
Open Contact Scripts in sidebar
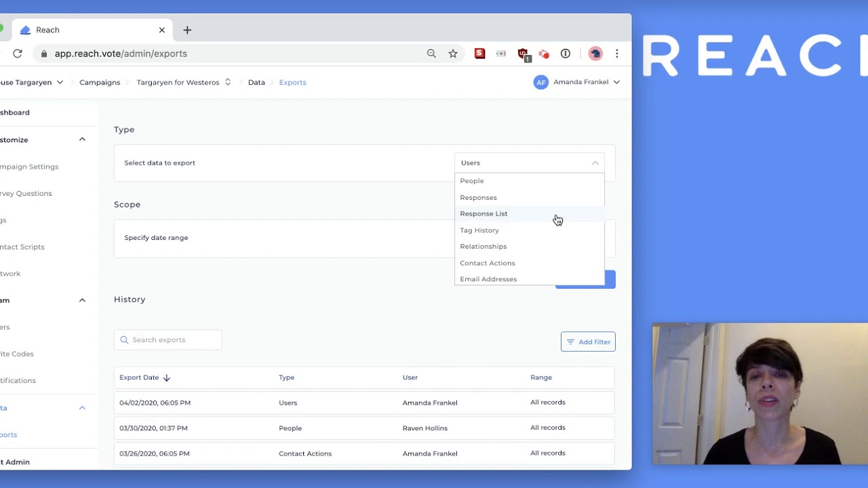22,247
